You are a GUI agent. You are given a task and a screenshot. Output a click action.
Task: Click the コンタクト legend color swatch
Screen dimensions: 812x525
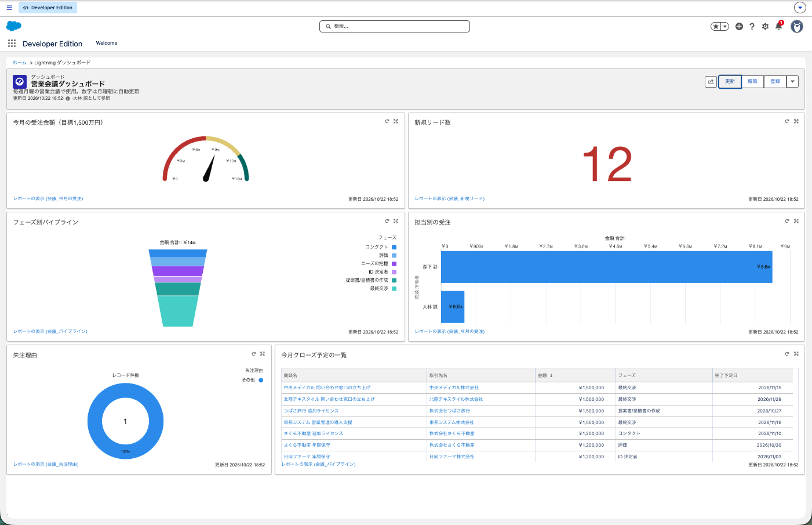coord(394,247)
